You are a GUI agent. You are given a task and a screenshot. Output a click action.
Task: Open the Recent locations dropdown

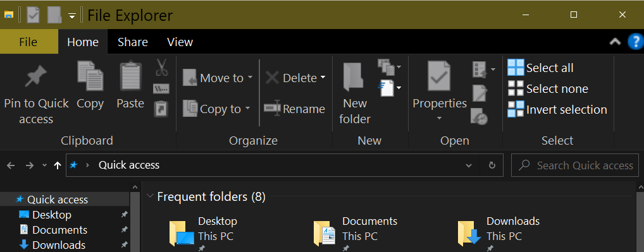[x=45, y=165]
